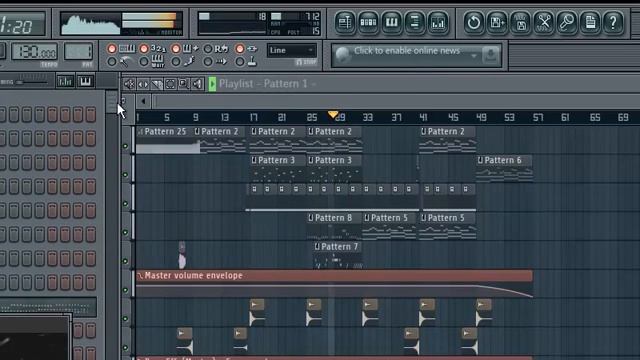Open Pattern 8 clip menu icon
This screenshot has width=640, height=360.
point(311,218)
